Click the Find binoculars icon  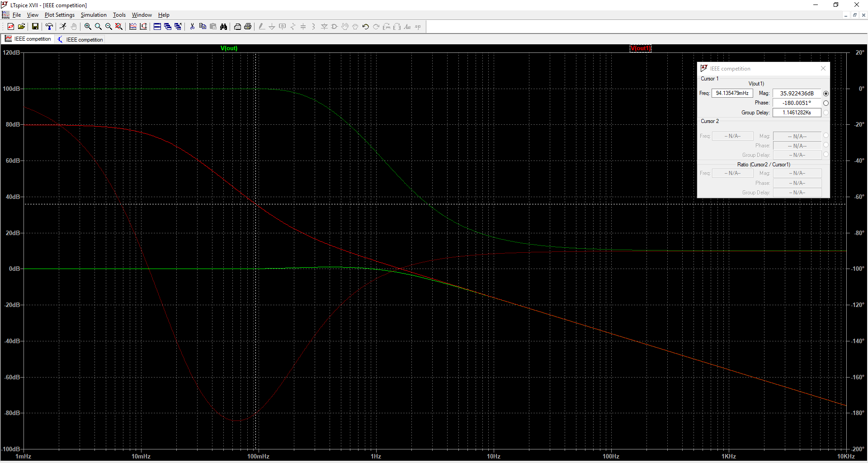(223, 27)
